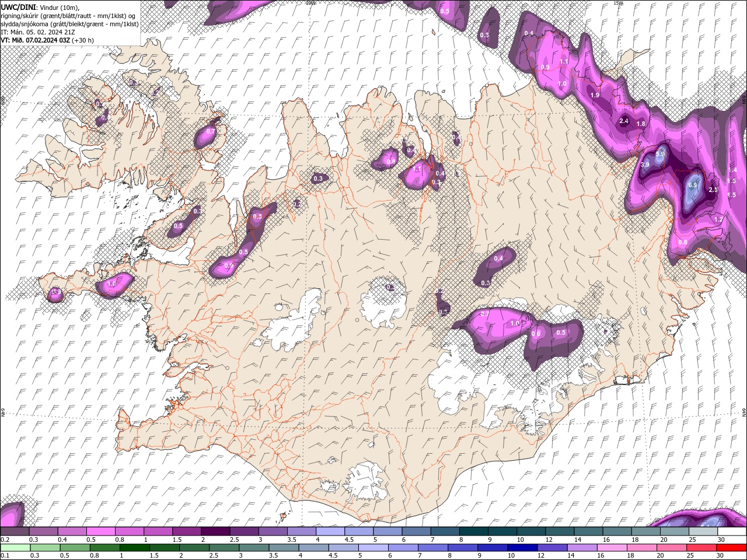The image size is (747, 560).
Task: Select the 1.4 value near the east edge
Action: pos(732,170)
